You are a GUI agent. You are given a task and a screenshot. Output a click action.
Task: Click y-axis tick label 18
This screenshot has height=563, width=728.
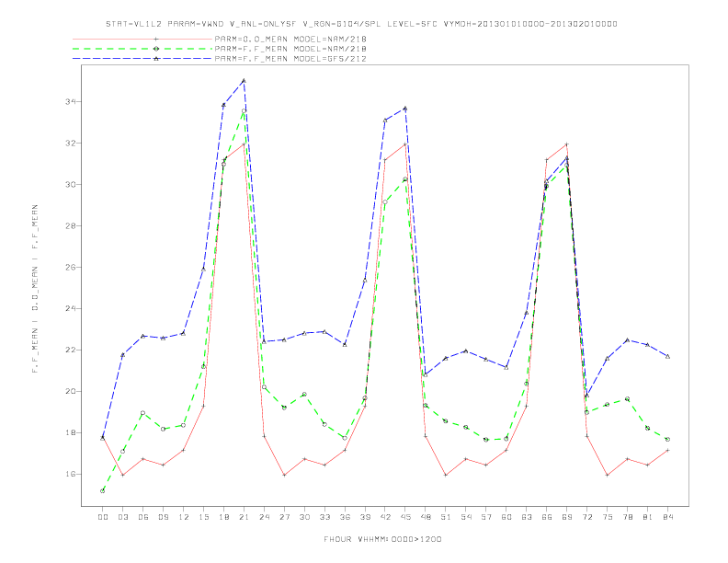click(71, 432)
